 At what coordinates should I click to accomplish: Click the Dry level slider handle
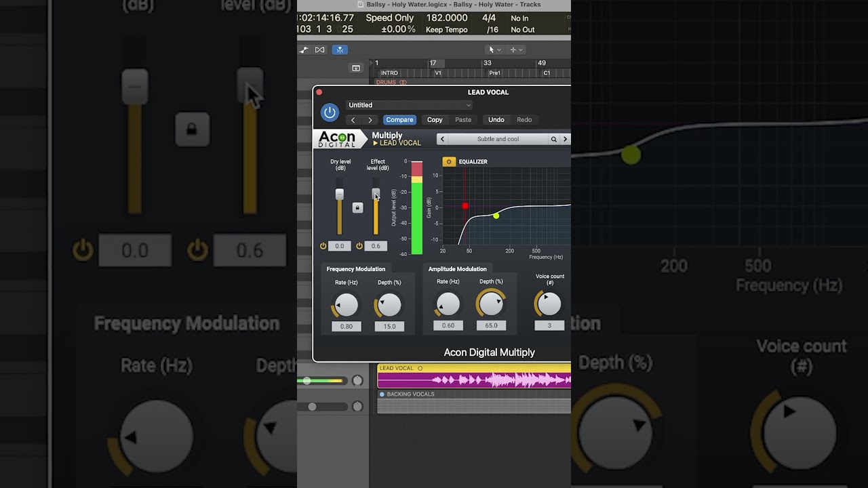pyautogui.click(x=340, y=194)
